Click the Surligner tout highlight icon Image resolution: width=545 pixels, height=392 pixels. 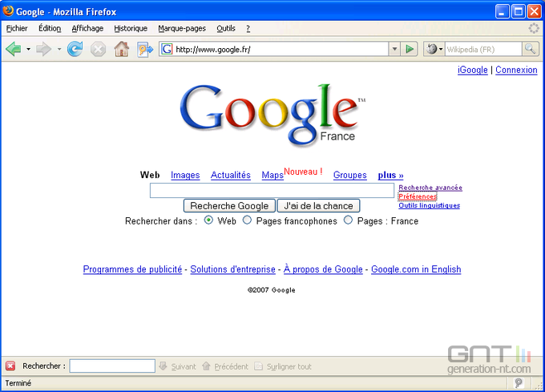click(258, 366)
